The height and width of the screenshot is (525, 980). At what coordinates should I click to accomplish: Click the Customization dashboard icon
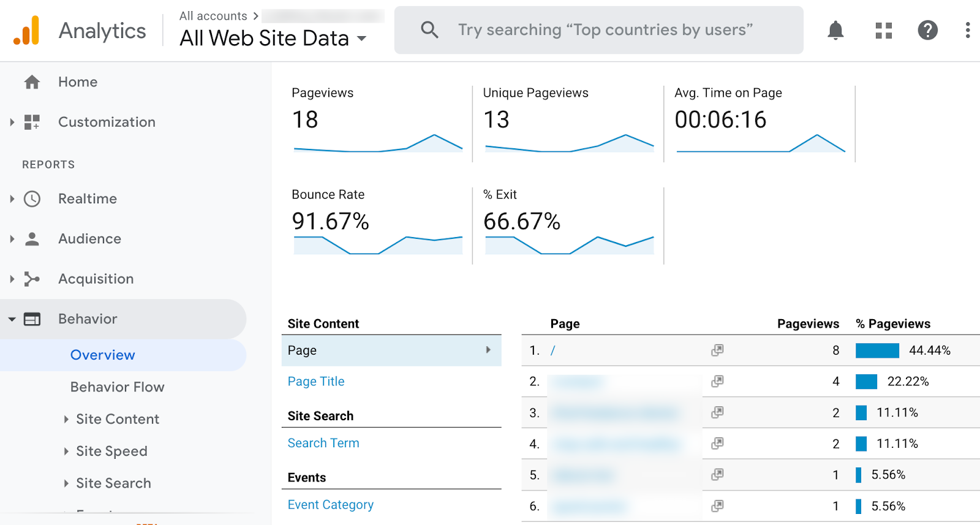coord(32,122)
